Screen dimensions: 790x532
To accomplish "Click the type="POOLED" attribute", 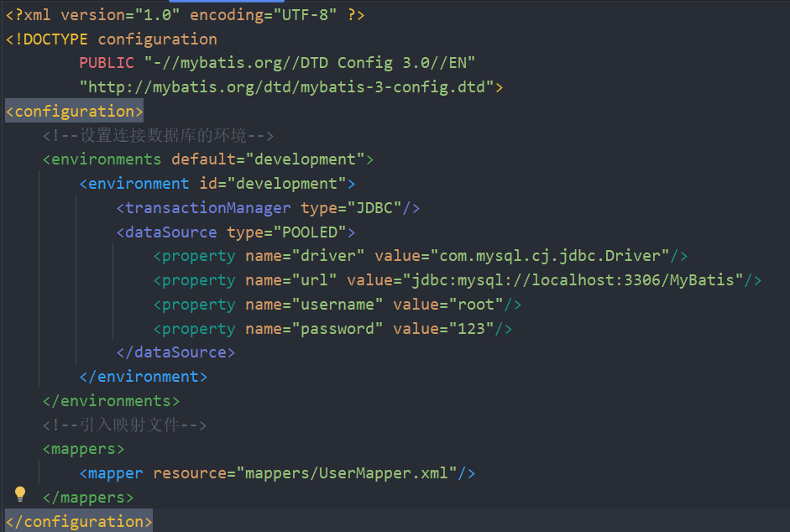I will 286,232.
